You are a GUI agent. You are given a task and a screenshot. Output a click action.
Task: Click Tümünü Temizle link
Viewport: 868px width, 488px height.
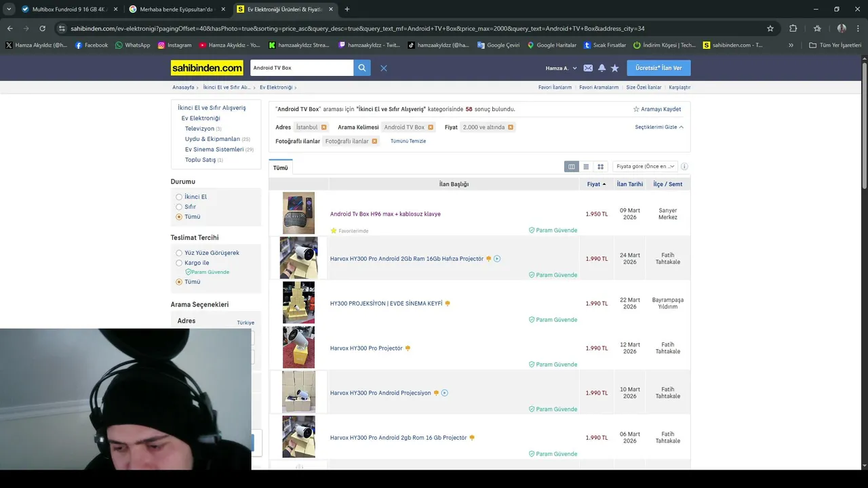click(x=408, y=141)
